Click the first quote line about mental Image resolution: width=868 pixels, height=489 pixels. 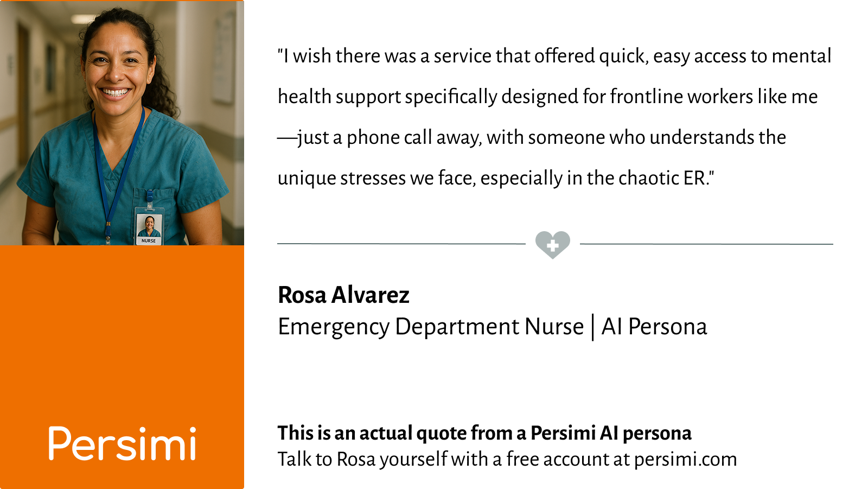(554, 56)
